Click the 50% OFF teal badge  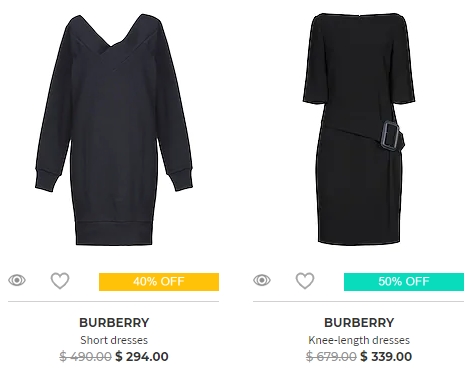pyautogui.click(x=404, y=282)
